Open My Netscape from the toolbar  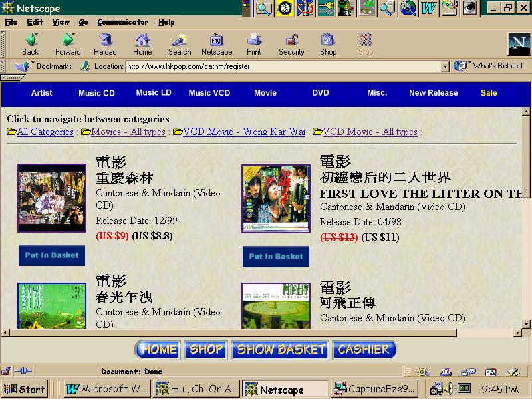pyautogui.click(x=217, y=44)
